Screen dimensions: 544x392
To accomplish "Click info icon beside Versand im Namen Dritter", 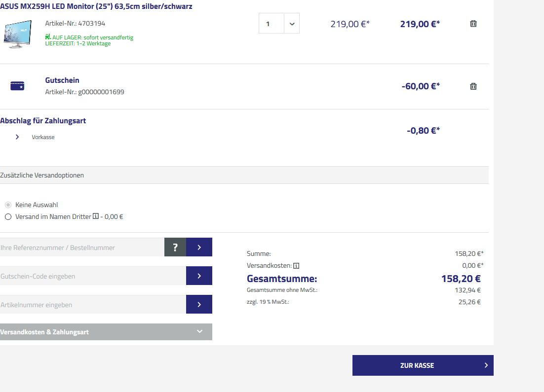I will tap(96, 216).
